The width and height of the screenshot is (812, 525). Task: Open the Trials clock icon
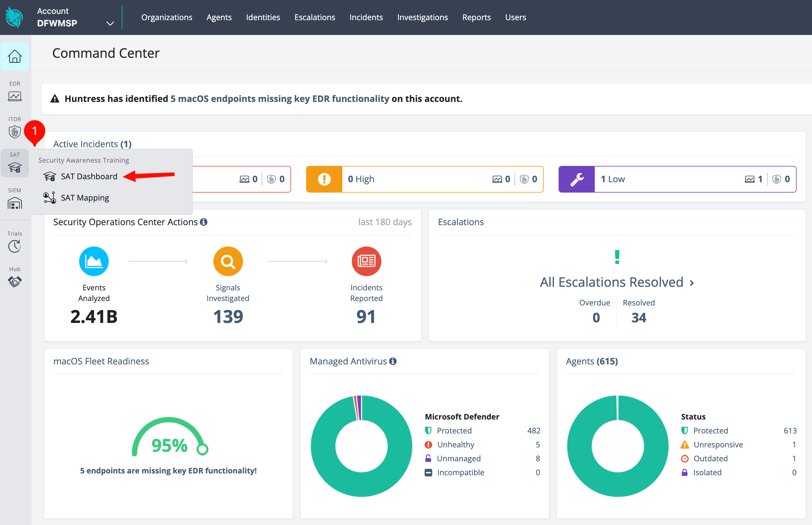pyautogui.click(x=15, y=246)
